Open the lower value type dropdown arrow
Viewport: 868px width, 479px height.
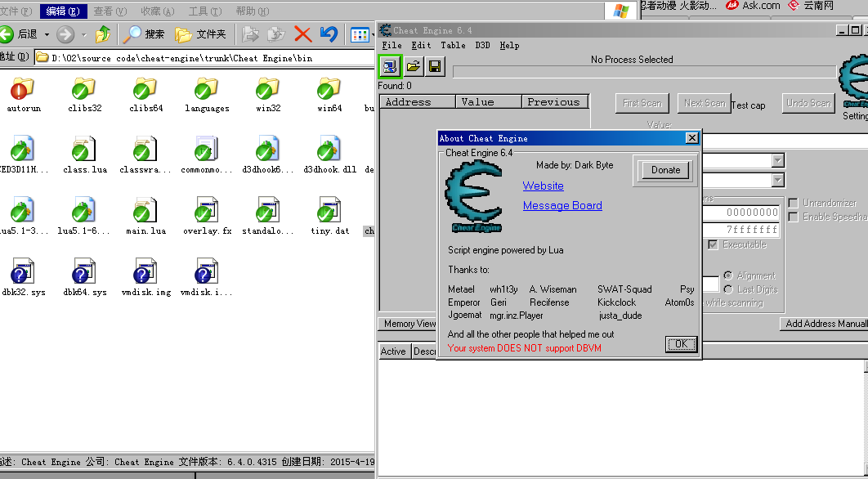tap(777, 180)
